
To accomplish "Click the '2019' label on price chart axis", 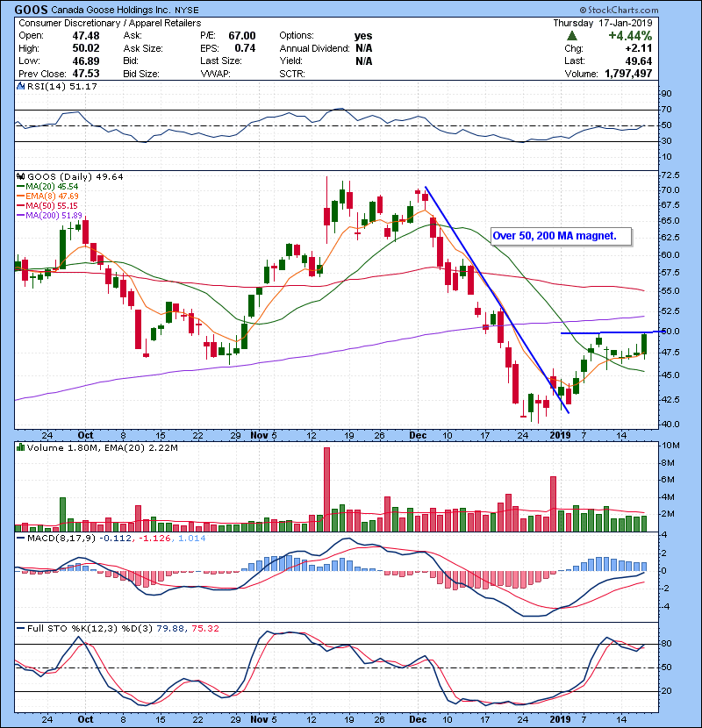I will 560,436.
